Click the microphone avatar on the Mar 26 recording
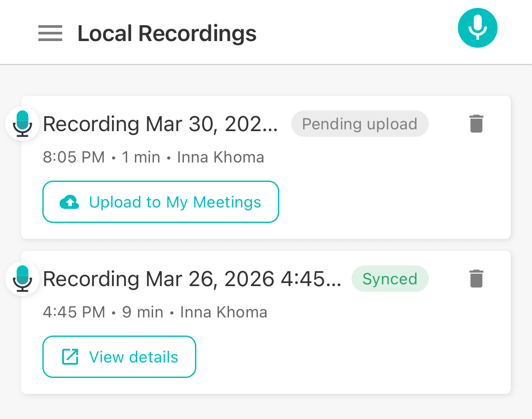The height and width of the screenshot is (419, 532). (x=22, y=279)
